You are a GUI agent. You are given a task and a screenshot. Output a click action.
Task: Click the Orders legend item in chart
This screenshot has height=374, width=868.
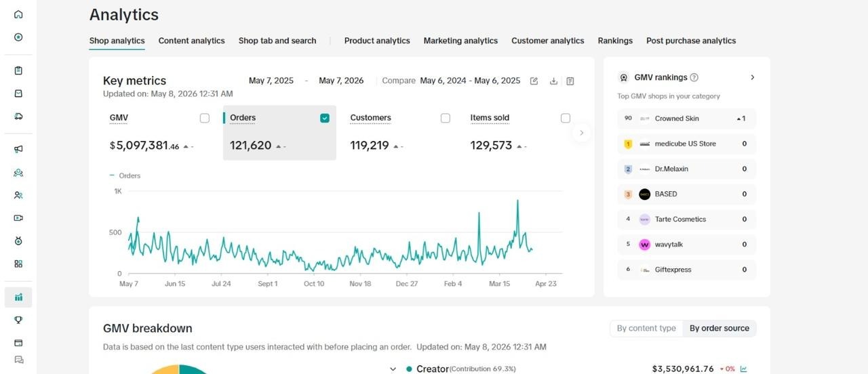125,175
